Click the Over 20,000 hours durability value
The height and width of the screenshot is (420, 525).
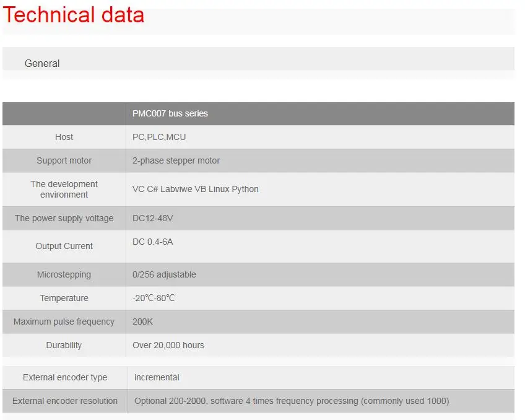pyautogui.click(x=168, y=345)
